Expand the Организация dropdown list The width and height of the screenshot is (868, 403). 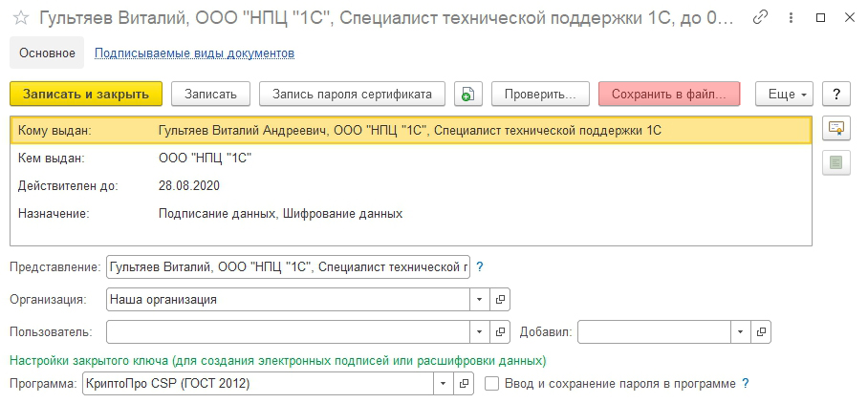click(479, 300)
